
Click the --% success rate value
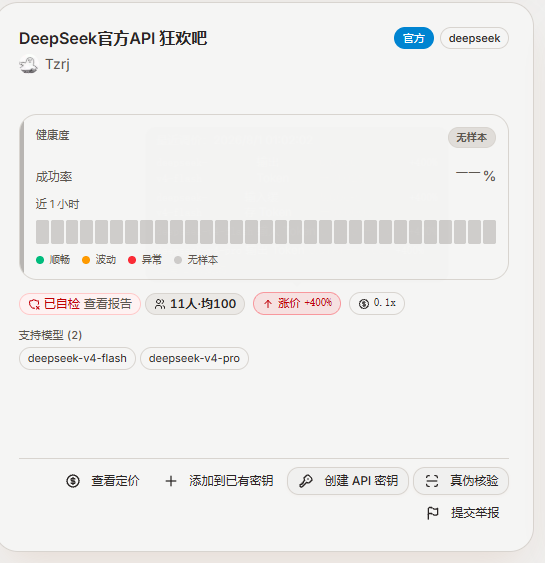[x=476, y=176]
